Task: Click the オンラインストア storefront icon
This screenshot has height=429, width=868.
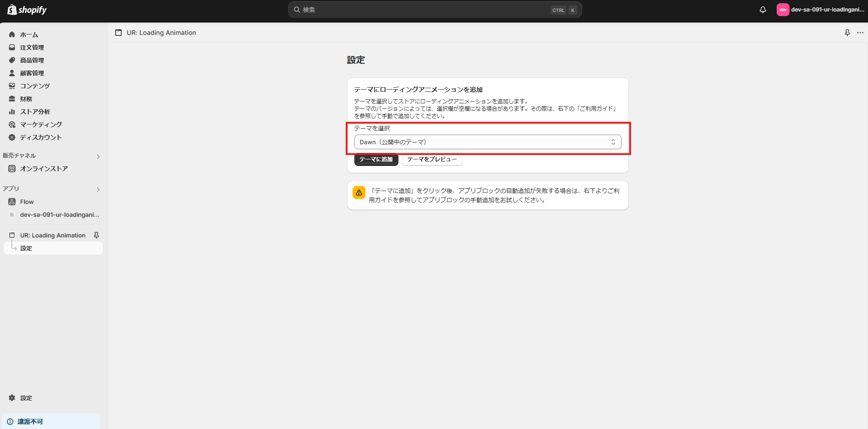Action: [x=12, y=169]
